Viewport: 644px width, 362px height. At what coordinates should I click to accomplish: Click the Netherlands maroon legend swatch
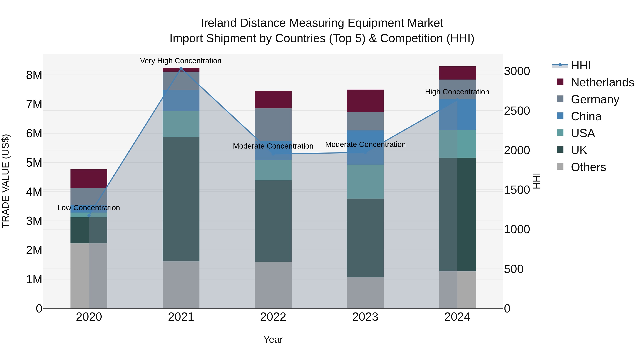pos(560,82)
